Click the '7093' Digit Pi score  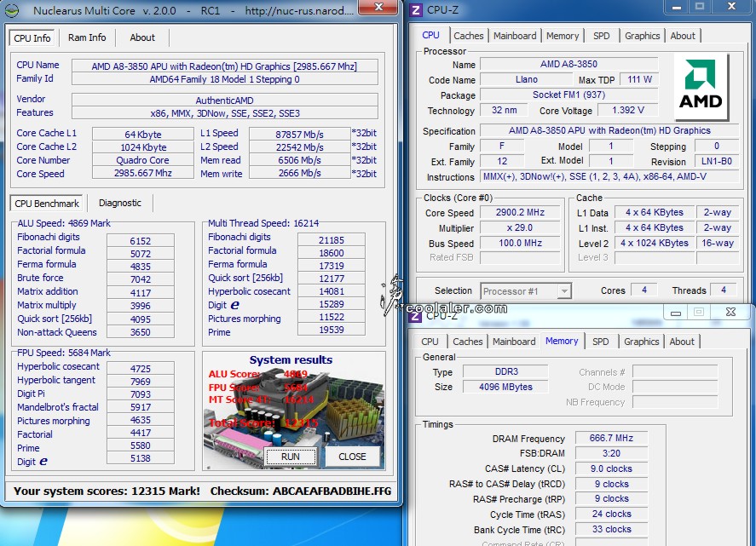click(x=141, y=394)
